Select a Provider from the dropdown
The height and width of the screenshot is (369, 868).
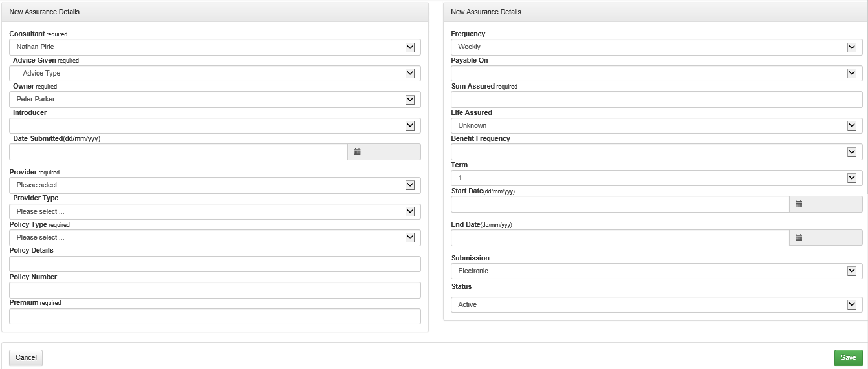point(215,185)
